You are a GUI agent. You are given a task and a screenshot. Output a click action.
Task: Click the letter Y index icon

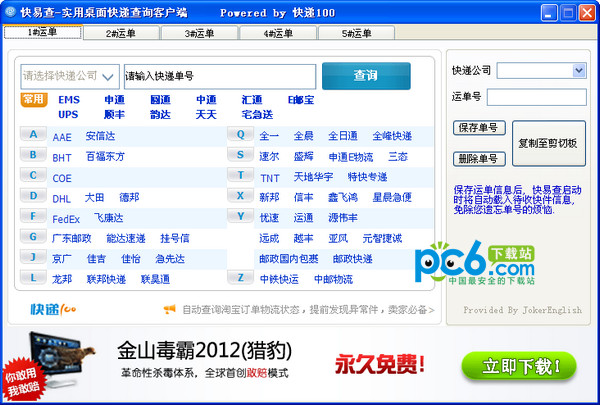click(240, 216)
